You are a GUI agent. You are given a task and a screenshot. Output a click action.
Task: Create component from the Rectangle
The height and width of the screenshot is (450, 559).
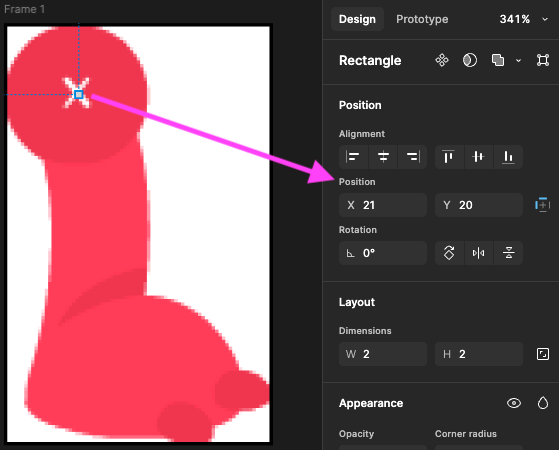(x=442, y=60)
